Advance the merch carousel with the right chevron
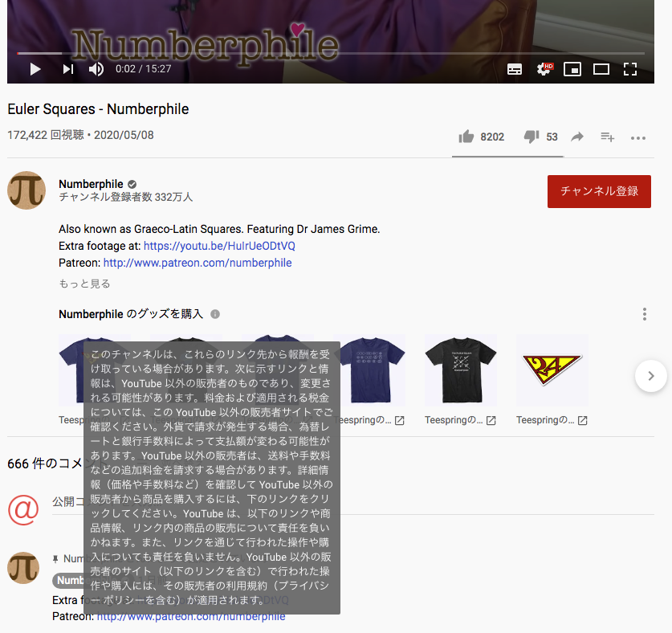The height and width of the screenshot is (633, 672). (x=650, y=376)
